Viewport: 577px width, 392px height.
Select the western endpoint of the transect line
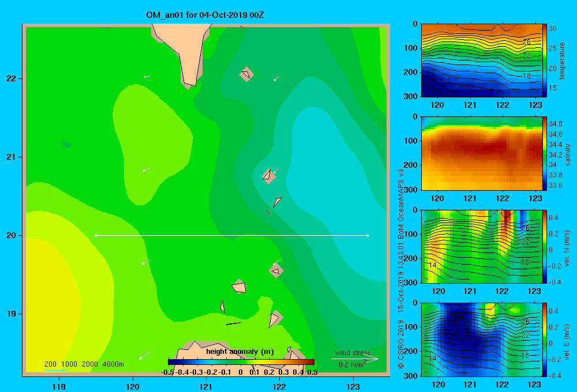[x=96, y=235]
